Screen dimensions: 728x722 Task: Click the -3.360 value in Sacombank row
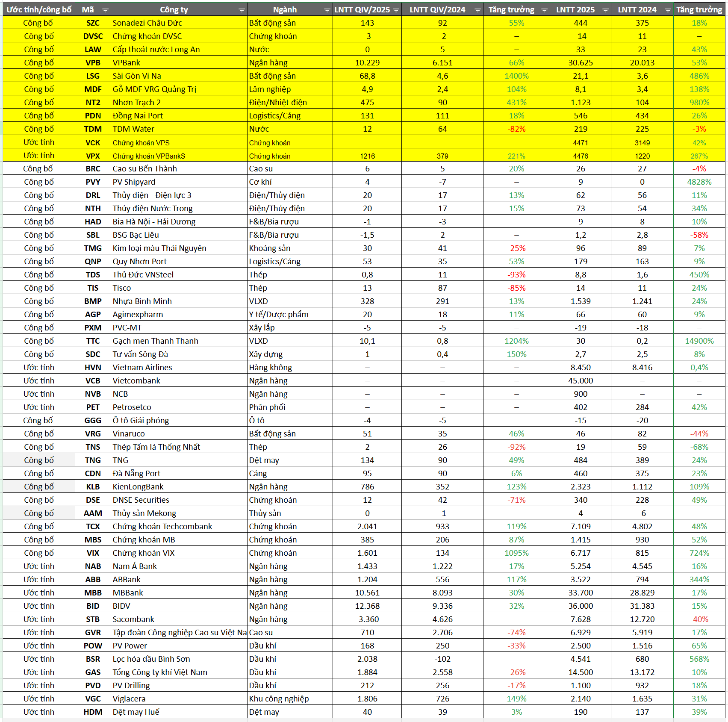[x=367, y=619]
